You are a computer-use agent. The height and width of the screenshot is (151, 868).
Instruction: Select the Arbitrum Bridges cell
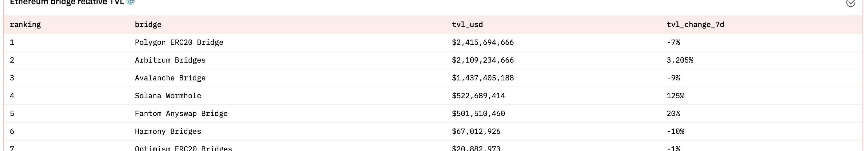(170, 60)
